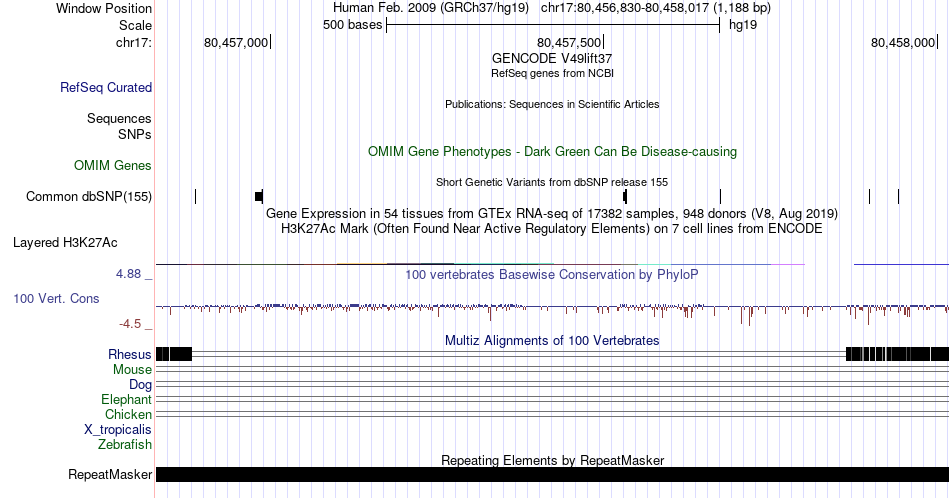950x498 pixels.
Task: Click the Elephant alignment row label
Action: (x=126, y=399)
